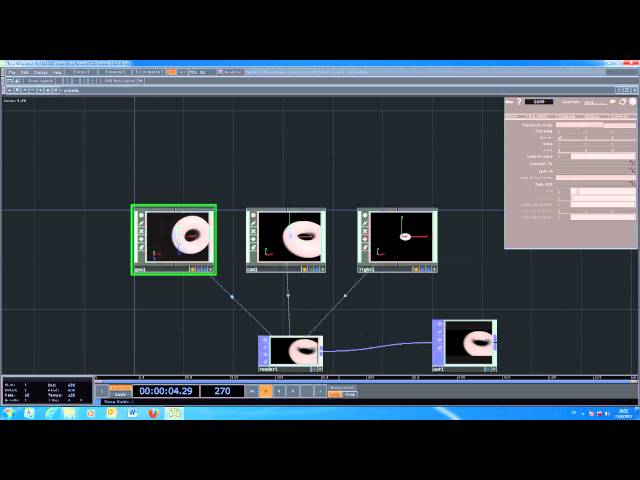This screenshot has width=640, height=480.
Task: Toggle the yellow flag on geo1 node
Action: tap(192, 269)
